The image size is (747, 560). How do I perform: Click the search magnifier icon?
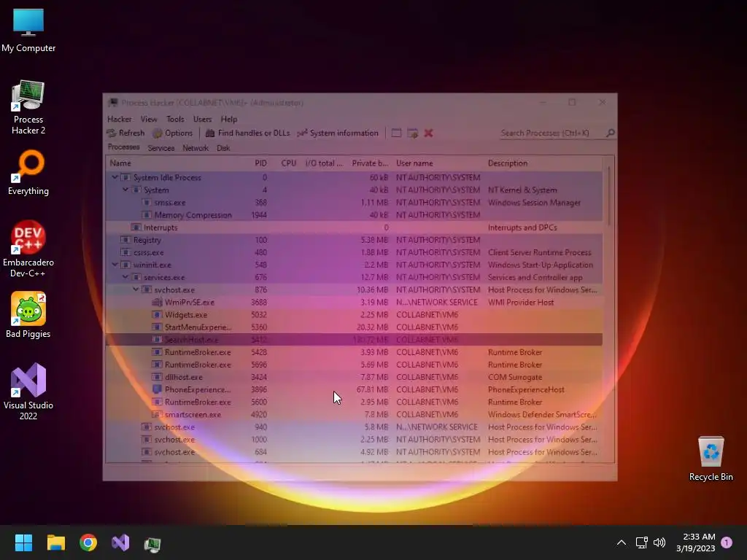click(x=611, y=133)
